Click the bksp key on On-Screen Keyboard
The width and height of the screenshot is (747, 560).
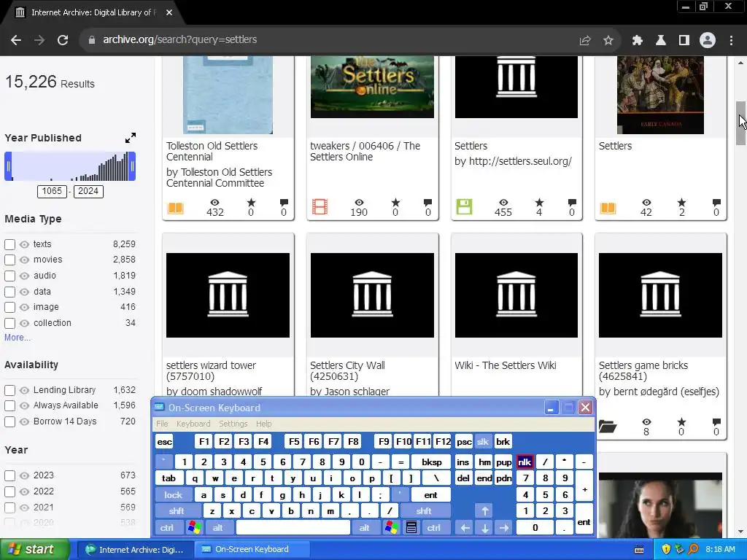click(x=432, y=462)
